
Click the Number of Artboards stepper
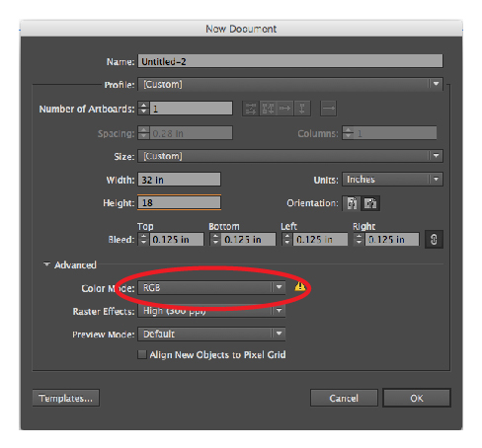pos(143,109)
